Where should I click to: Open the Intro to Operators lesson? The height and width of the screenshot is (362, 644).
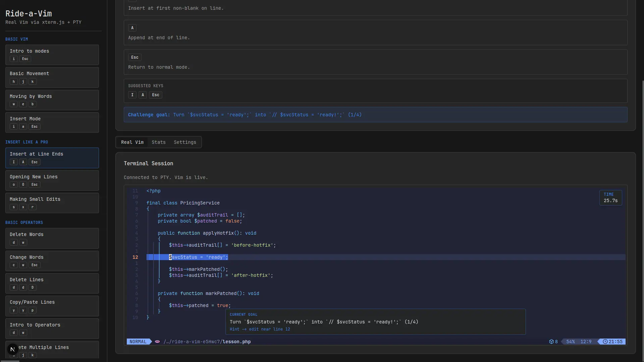click(52, 328)
